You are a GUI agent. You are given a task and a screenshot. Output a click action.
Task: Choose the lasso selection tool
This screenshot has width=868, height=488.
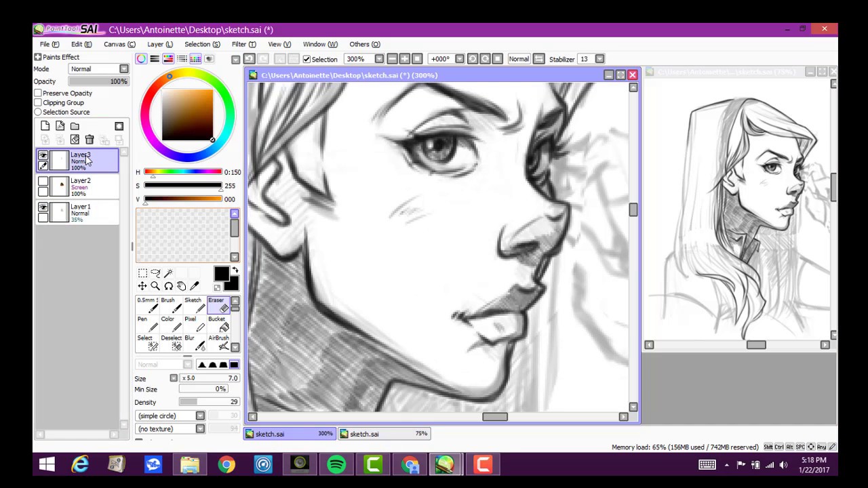(155, 273)
